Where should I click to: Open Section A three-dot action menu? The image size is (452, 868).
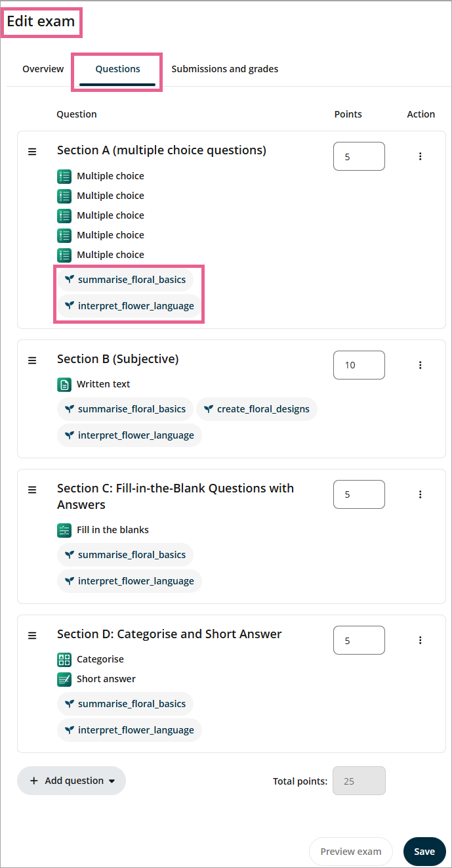pos(421,156)
